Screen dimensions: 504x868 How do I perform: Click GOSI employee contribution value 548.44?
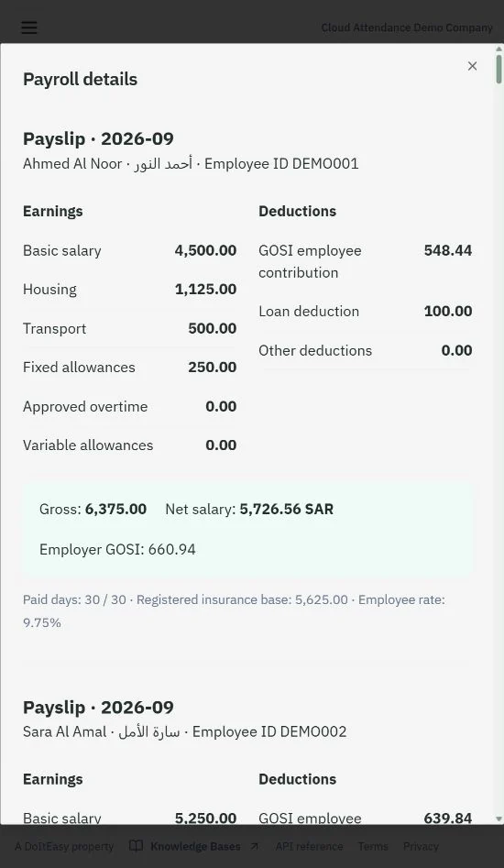click(x=448, y=250)
